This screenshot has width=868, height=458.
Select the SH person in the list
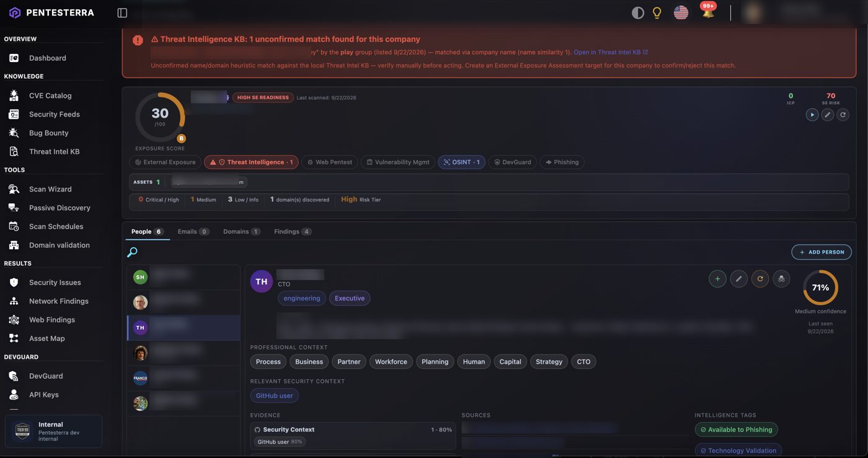point(184,277)
